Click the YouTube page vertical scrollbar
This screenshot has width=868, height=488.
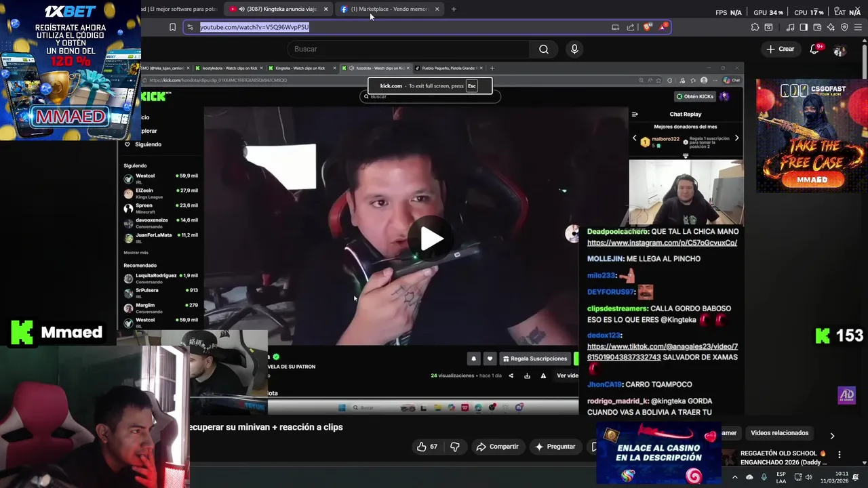[865, 61]
